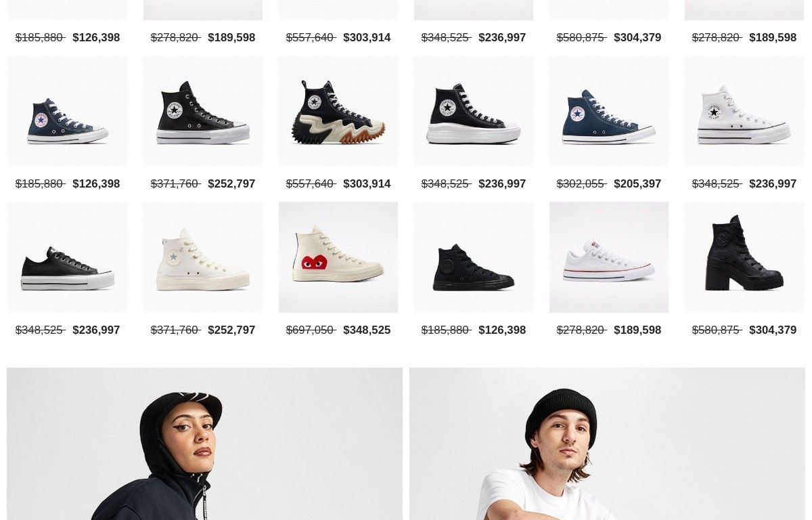The height and width of the screenshot is (520, 812).
Task: Select the white low-top sneaker with red stripe
Action: (609, 257)
